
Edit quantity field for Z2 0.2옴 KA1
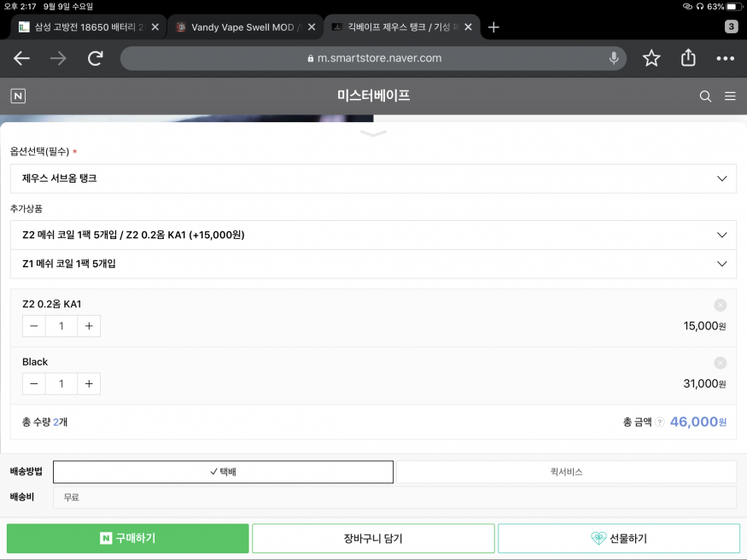(x=61, y=326)
